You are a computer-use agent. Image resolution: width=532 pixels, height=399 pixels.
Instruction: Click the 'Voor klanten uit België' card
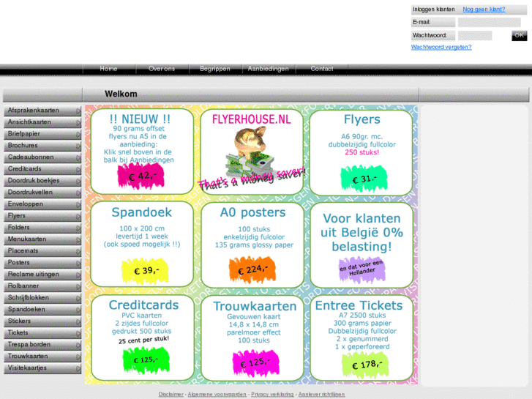pyautogui.click(x=361, y=245)
